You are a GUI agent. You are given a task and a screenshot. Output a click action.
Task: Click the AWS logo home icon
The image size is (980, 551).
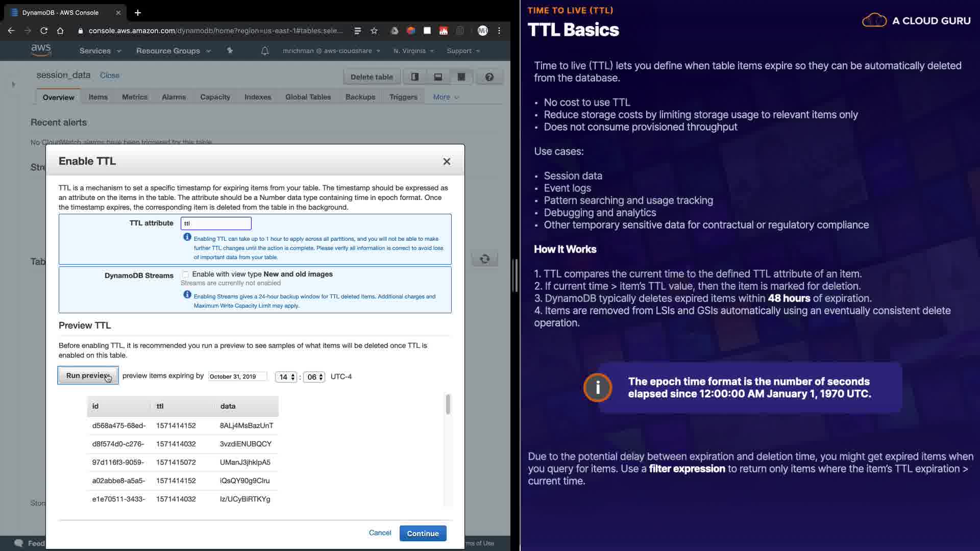pos(41,50)
